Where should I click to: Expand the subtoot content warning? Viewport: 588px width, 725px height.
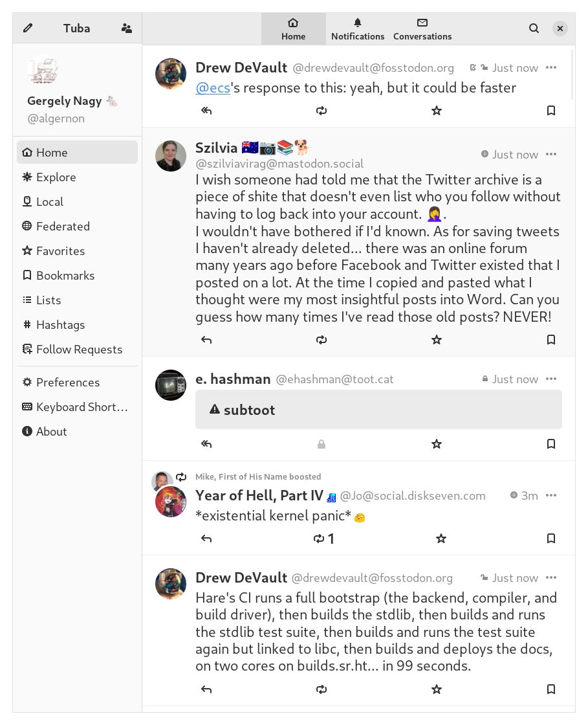point(378,409)
